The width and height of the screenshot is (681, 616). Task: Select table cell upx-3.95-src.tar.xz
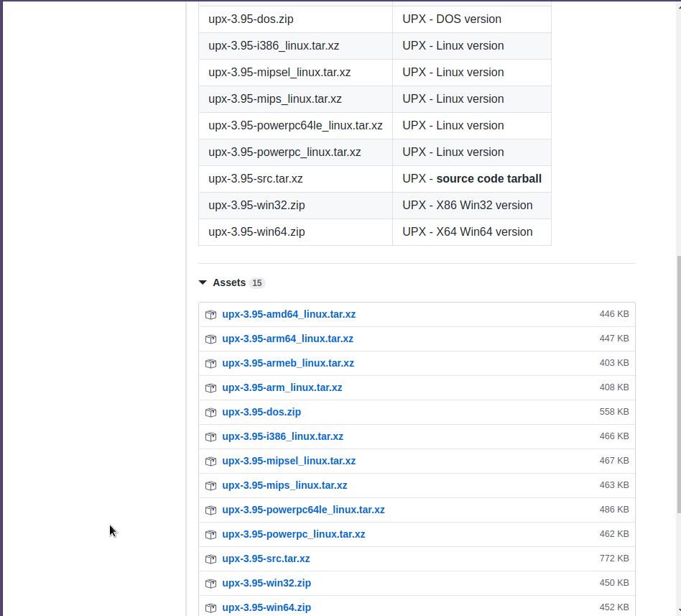[x=295, y=179]
